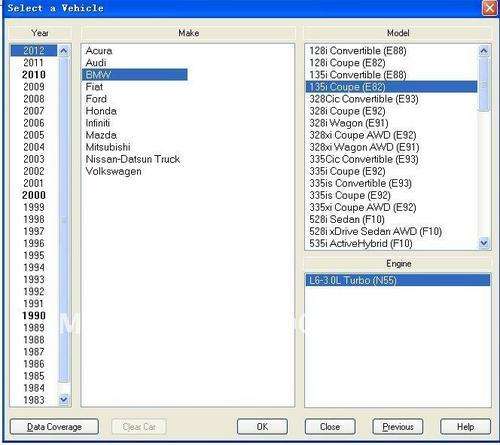Screen dimensions: 500x445
Task: Select model 135i Coupe (E82)
Action: click(x=391, y=87)
